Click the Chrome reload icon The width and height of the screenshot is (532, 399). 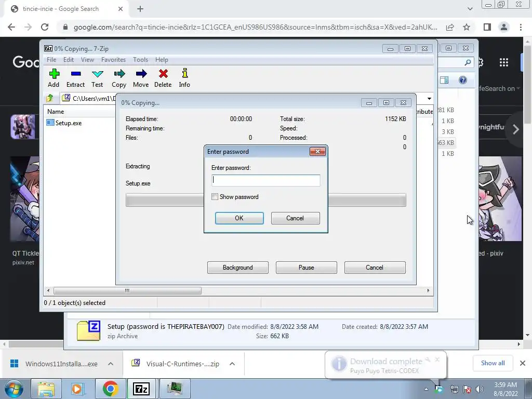[x=45, y=27]
